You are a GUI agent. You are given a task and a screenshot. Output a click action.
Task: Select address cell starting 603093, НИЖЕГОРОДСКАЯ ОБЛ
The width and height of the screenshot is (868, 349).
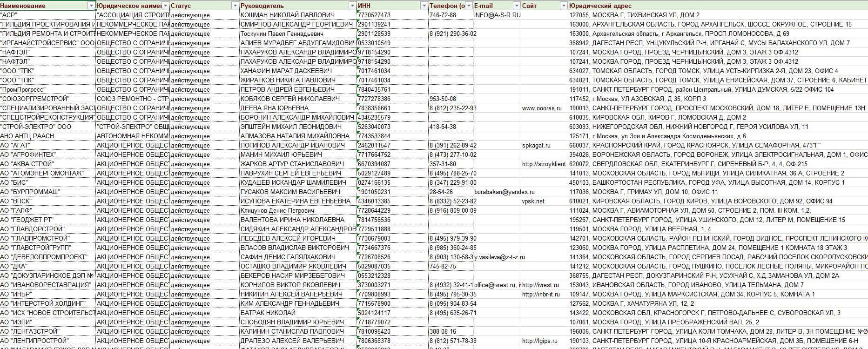pyautogui.click(x=718, y=127)
